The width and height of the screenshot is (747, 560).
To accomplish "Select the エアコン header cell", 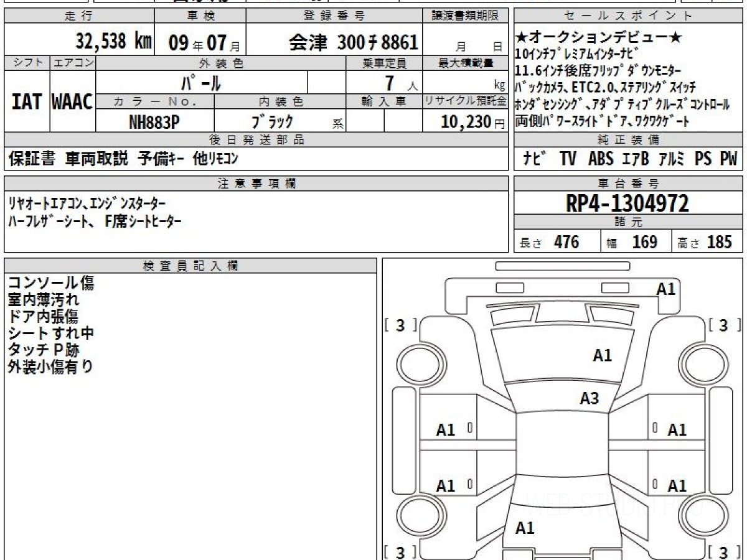I will click(x=73, y=63).
